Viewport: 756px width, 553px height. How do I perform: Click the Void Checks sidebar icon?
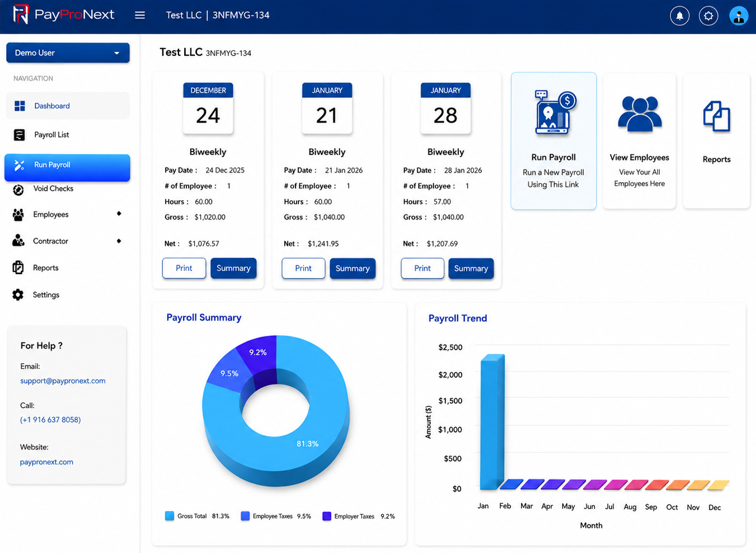click(x=18, y=190)
